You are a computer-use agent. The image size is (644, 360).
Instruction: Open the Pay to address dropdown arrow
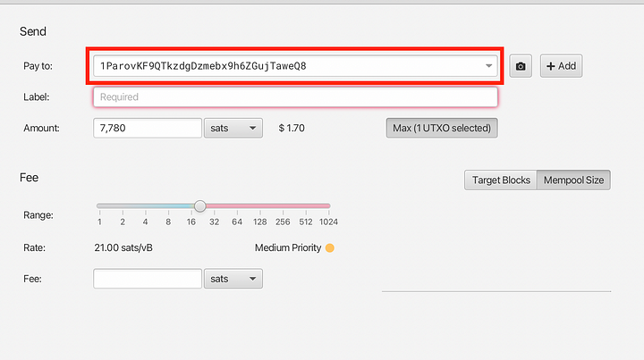pos(488,66)
